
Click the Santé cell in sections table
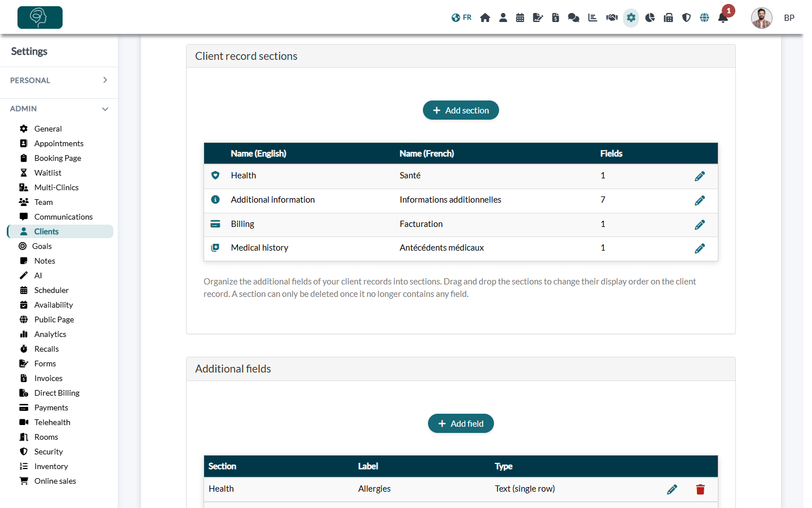pos(410,176)
